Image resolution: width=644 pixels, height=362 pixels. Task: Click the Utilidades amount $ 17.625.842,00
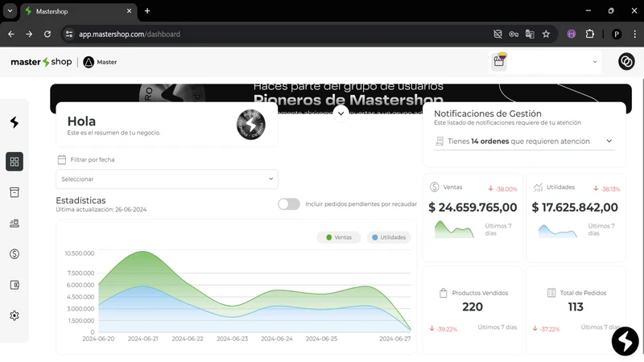pos(575,208)
